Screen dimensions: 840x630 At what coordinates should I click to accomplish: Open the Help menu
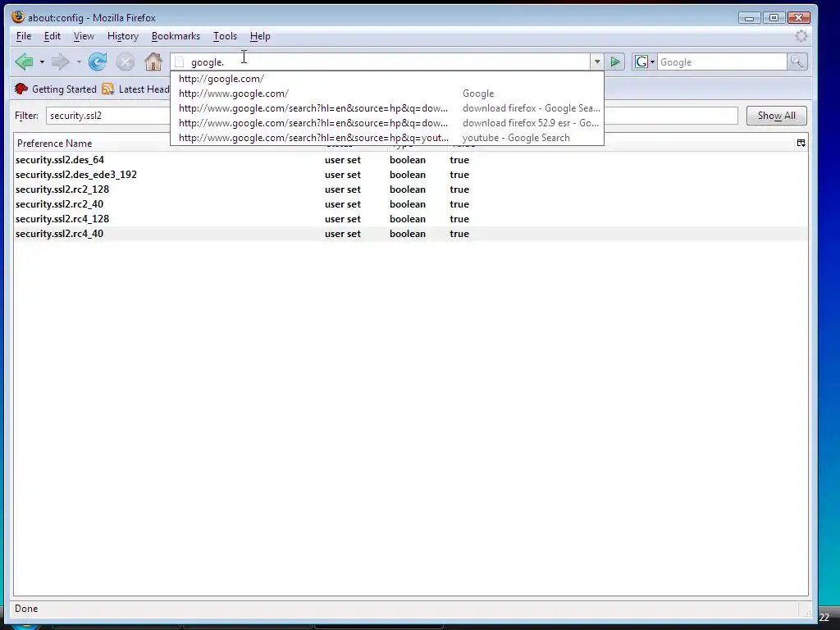[x=260, y=36]
